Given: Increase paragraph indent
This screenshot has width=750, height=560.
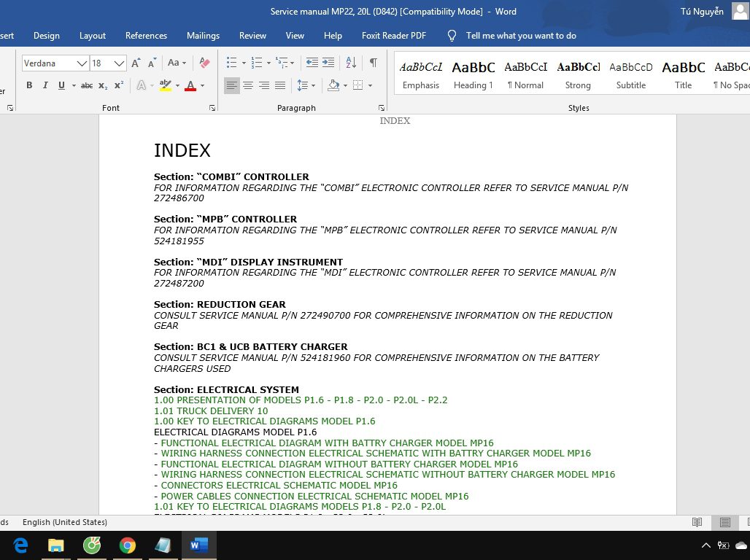Looking at the screenshot, I should [x=328, y=63].
